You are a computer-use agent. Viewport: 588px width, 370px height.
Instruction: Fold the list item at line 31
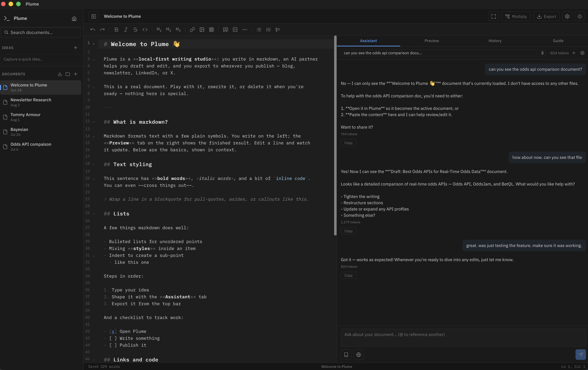click(x=94, y=256)
